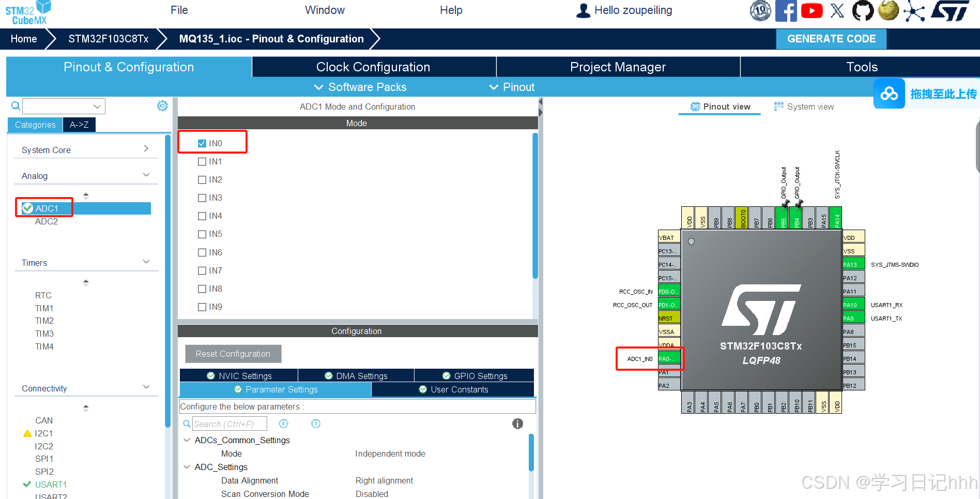Collapse ADCs_Common_Settings group

click(187, 440)
